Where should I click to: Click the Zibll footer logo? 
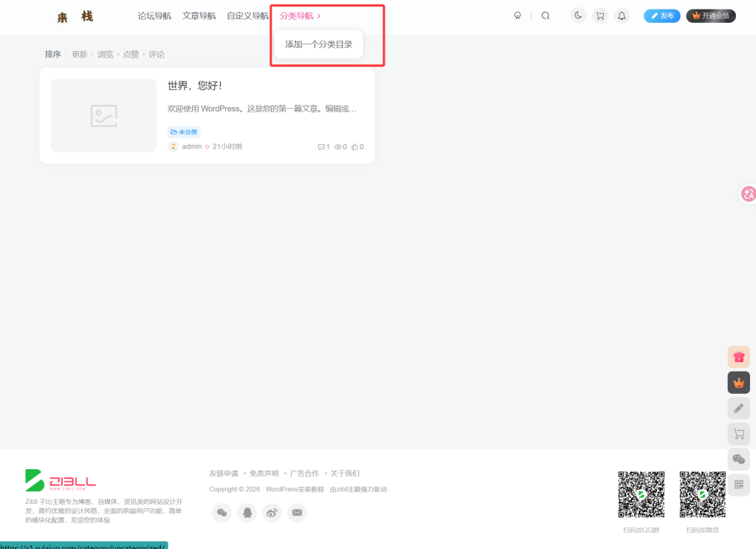[61, 480]
